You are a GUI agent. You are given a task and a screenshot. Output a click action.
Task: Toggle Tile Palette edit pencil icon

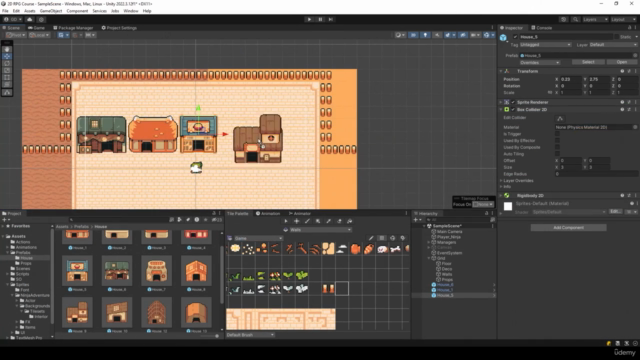(x=371, y=238)
